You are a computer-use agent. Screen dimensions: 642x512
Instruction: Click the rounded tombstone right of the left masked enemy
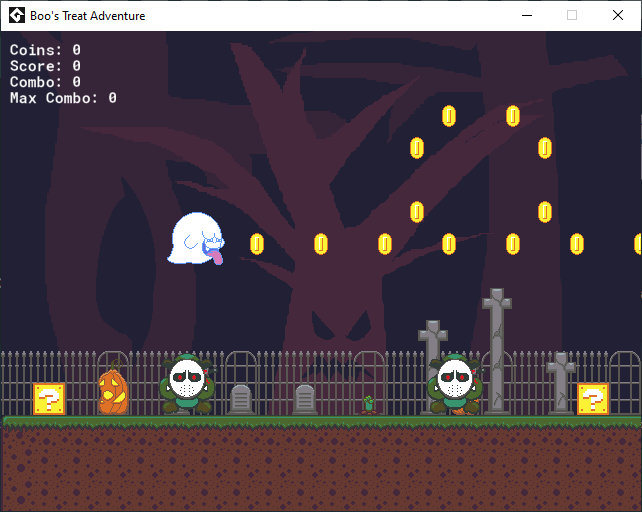click(x=241, y=398)
